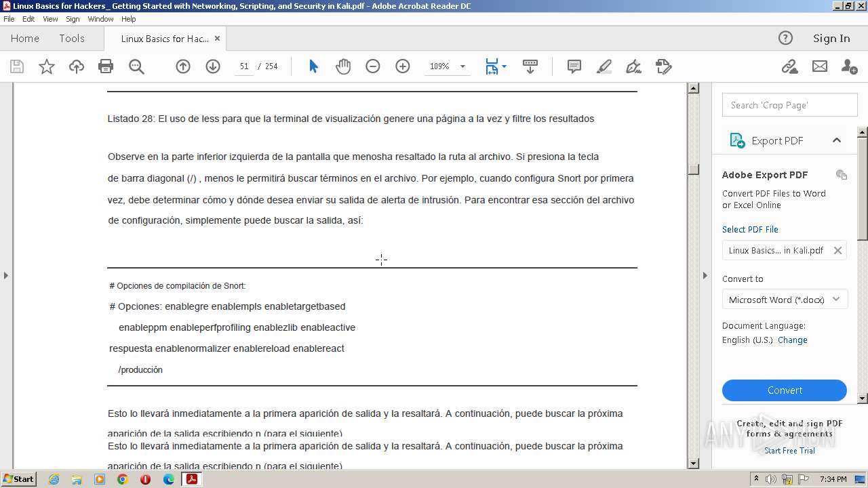Click the right pane scrollbar down arrow

coord(863,399)
